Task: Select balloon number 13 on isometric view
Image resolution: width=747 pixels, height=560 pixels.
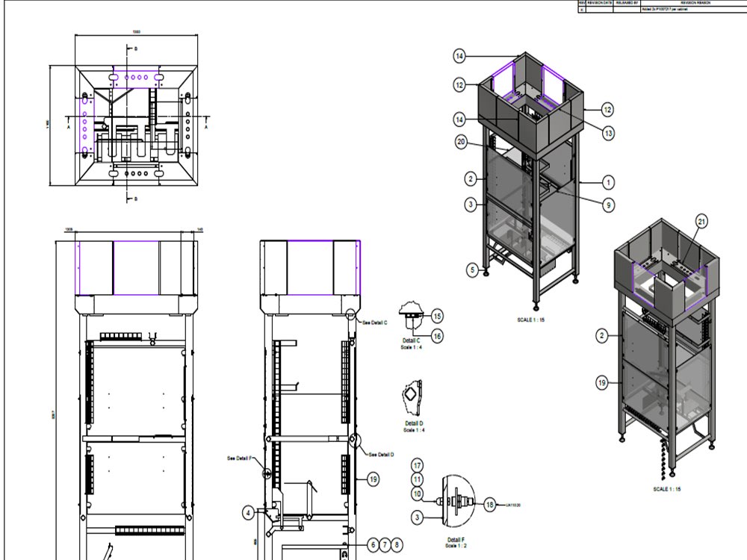Action: click(608, 134)
